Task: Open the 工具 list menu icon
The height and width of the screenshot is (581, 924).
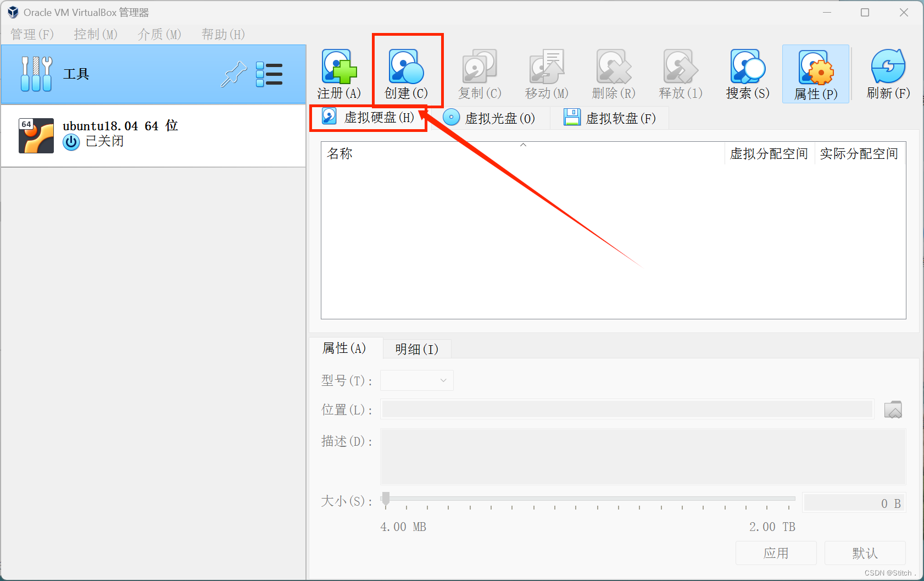Action: 269,74
